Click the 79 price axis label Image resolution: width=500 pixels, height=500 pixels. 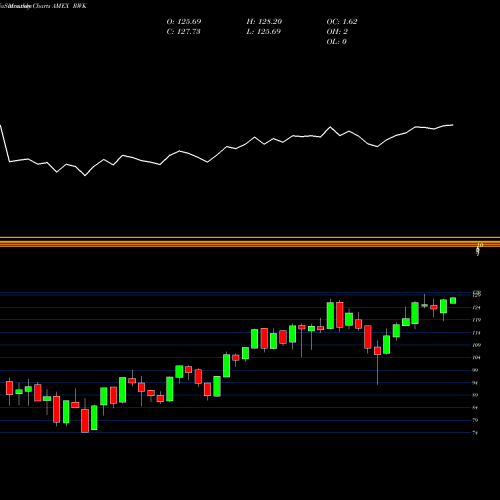pyautogui.click(x=475, y=420)
